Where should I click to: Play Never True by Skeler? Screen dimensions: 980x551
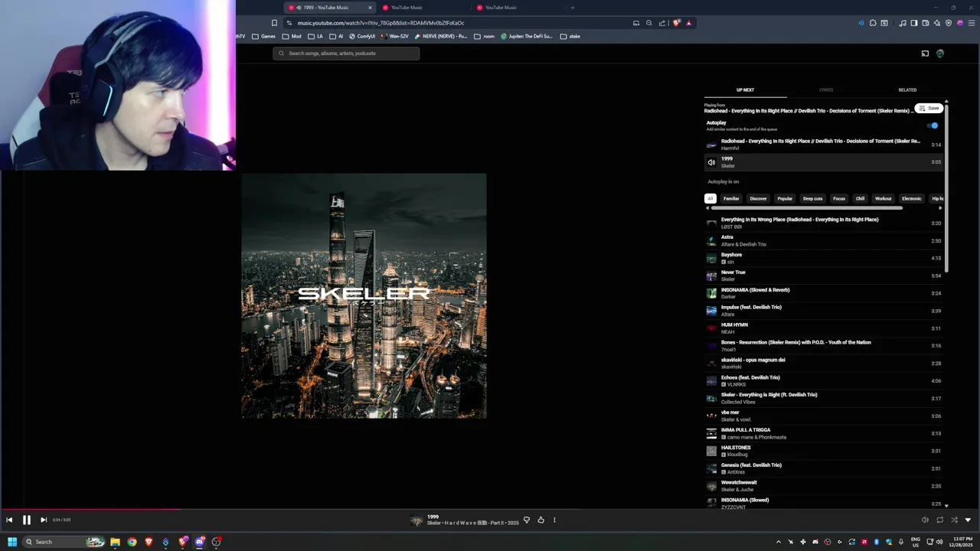coord(823,275)
